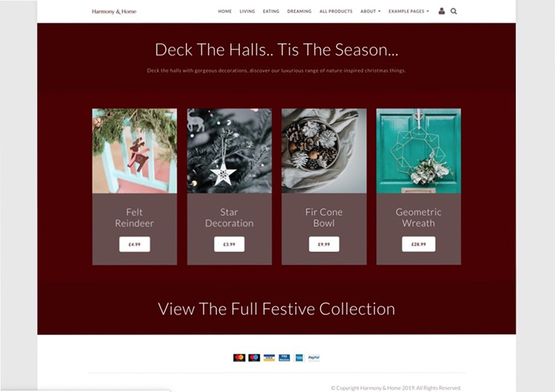The image size is (555, 392).
Task: Click the £3.99 Star Decoration button
Action: (229, 244)
